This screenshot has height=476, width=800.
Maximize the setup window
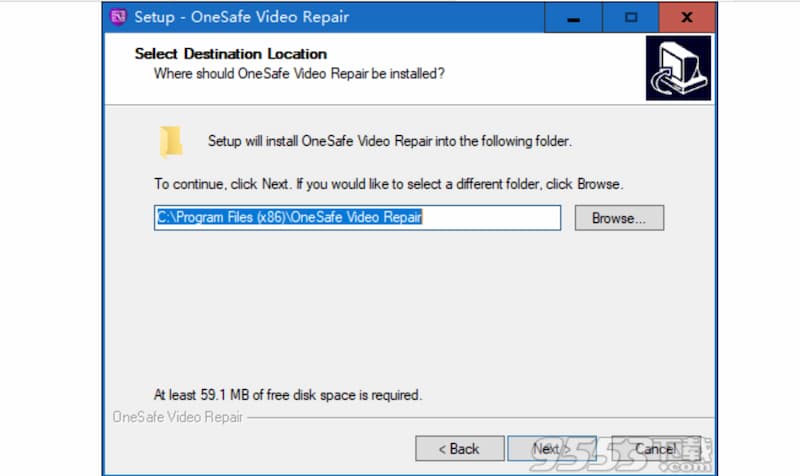pos(631,17)
